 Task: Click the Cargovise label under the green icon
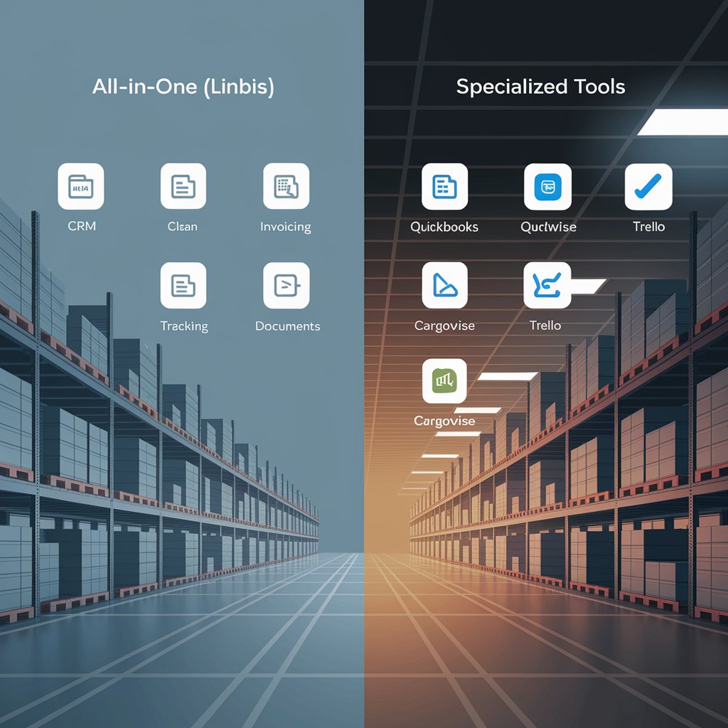pos(444,421)
